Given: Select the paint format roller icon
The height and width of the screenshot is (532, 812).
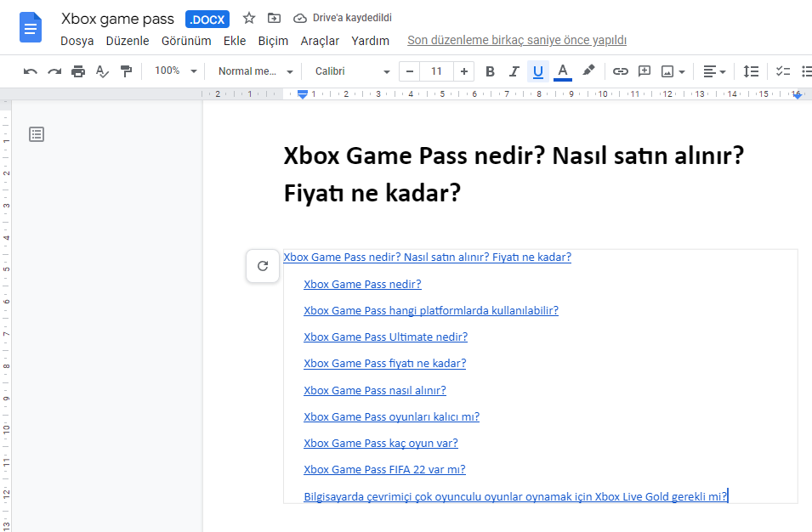Looking at the screenshot, I should point(126,71).
